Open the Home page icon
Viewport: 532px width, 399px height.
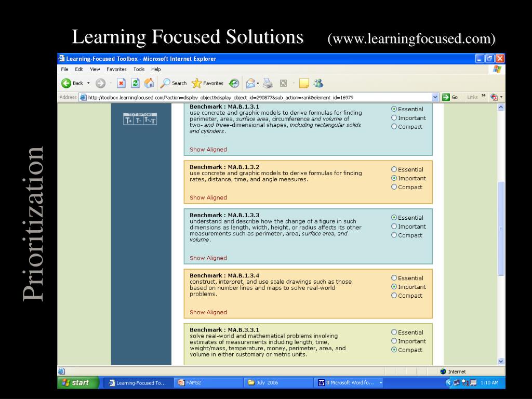pyautogui.click(x=149, y=83)
